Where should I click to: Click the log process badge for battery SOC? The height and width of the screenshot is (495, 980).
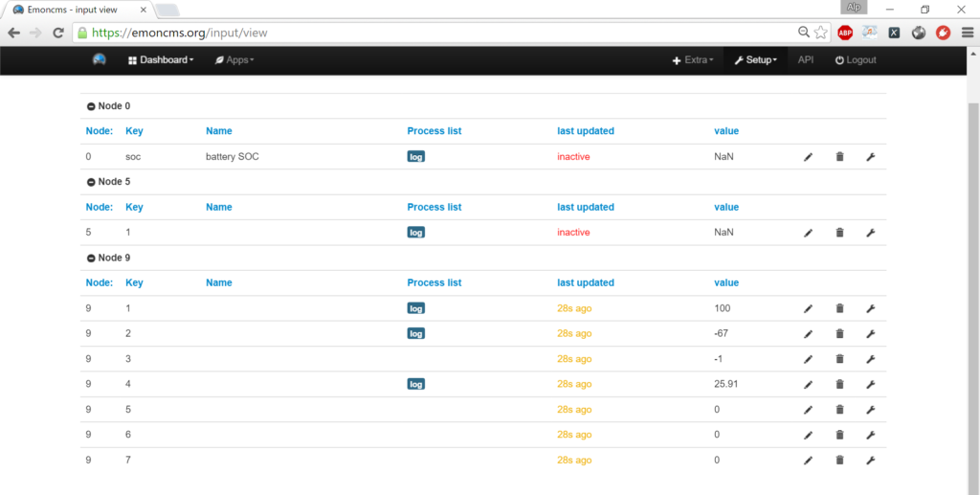tap(415, 157)
